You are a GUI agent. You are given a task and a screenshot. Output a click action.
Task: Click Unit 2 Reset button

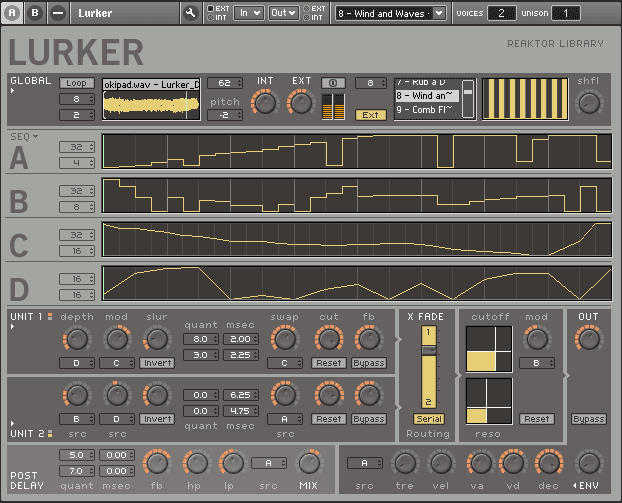pyautogui.click(x=329, y=419)
